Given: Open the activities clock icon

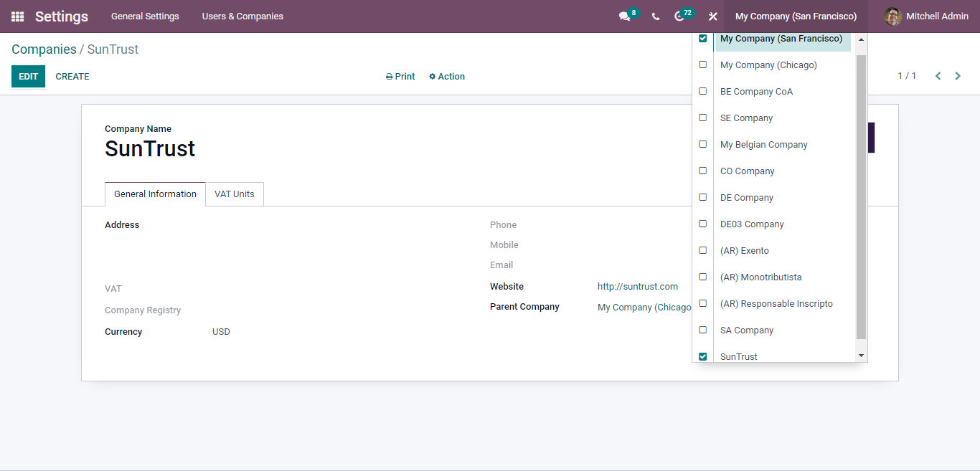Looking at the screenshot, I should pos(679,16).
